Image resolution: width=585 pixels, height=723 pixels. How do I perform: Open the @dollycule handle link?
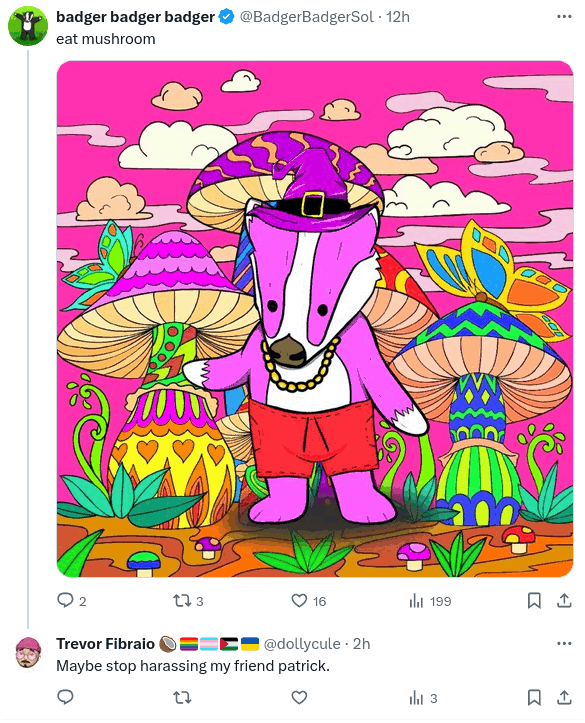302,644
